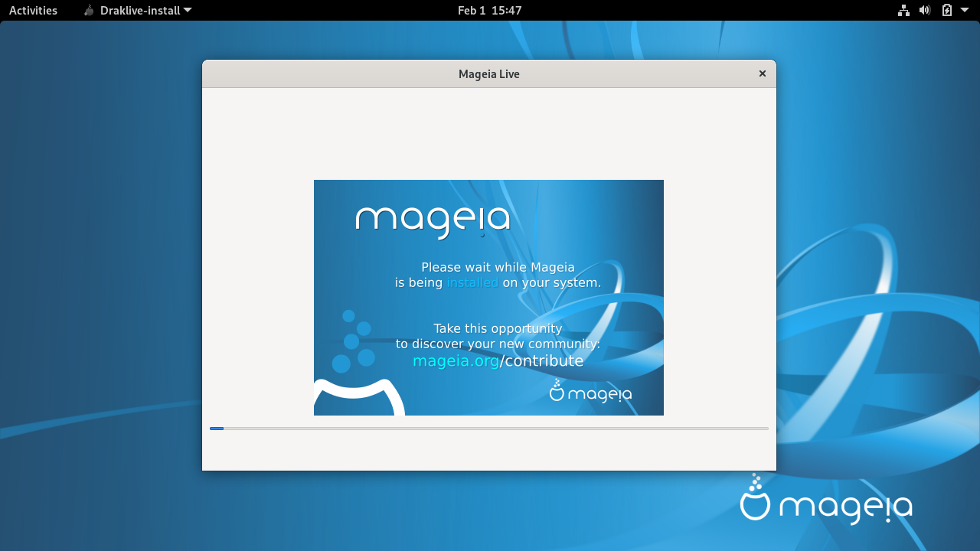
Task: Click the small mageia cauldron logo in the slideshow
Action: click(590, 391)
